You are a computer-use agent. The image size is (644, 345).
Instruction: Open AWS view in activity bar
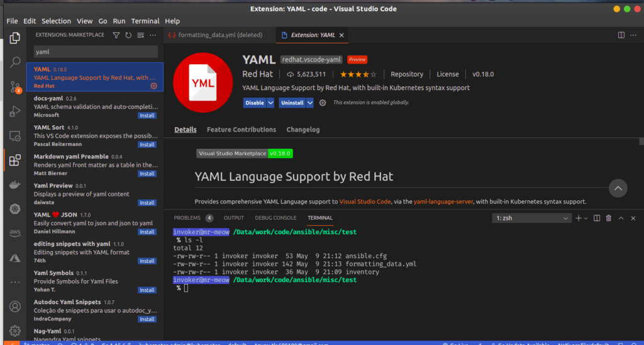15,233
